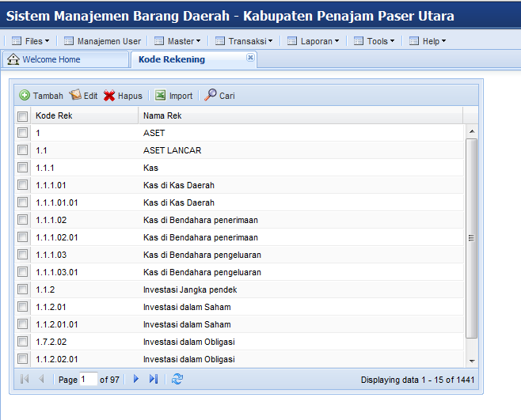
Task: Click the Cari search button label
Action: pos(227,96)
